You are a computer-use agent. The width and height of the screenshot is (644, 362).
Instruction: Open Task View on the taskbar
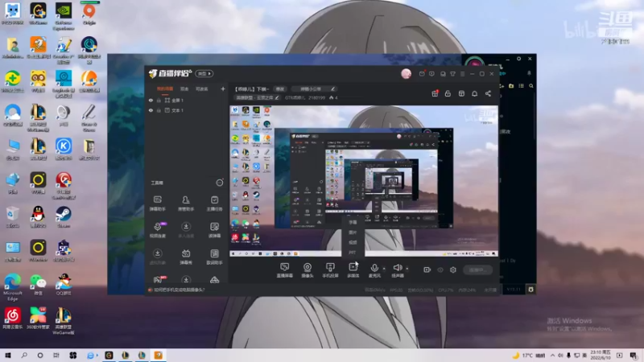pyautogui.click(x=56, y=355)
